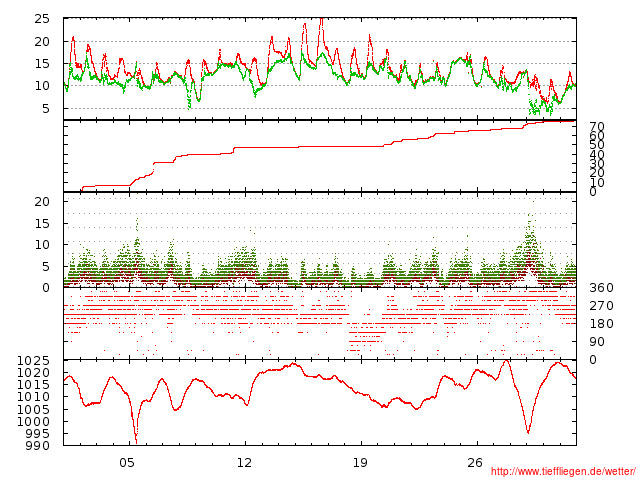Click the 25 label on temperature axis

[42, 19]
